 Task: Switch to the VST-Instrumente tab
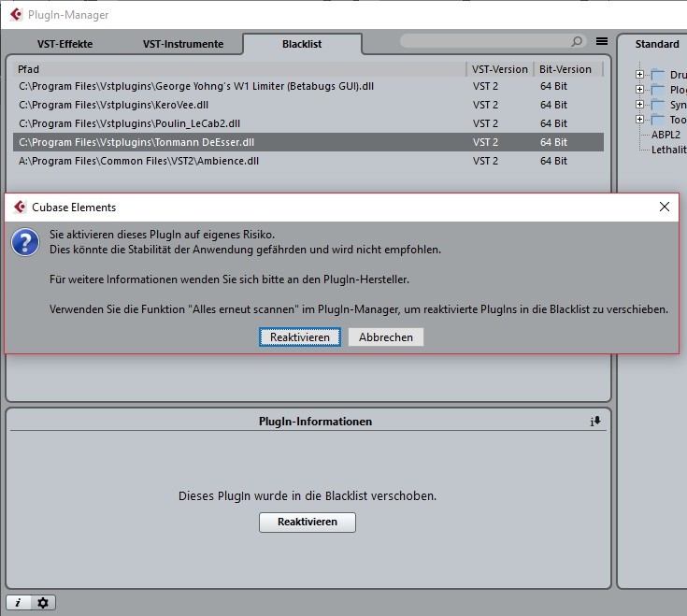(x=183, y=44)
